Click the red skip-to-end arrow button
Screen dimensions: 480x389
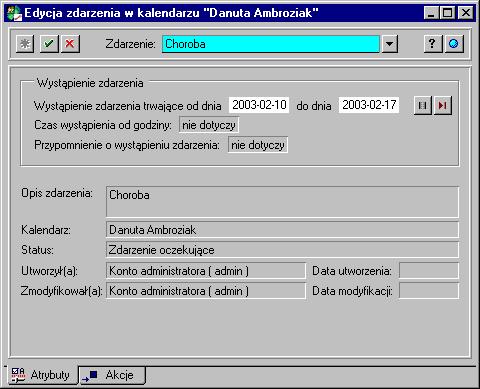pos(443,106)
